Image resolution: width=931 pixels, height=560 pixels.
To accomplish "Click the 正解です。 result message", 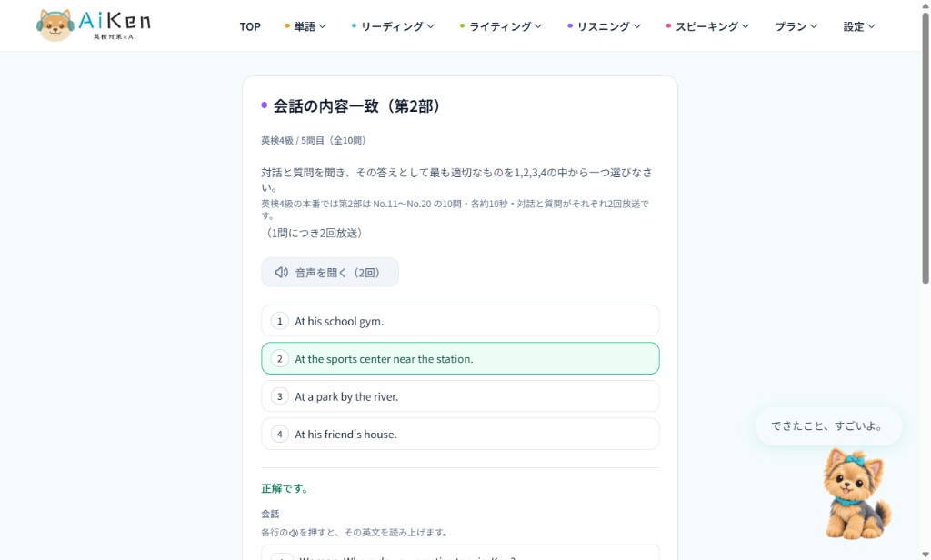I will tap(285, 489).
